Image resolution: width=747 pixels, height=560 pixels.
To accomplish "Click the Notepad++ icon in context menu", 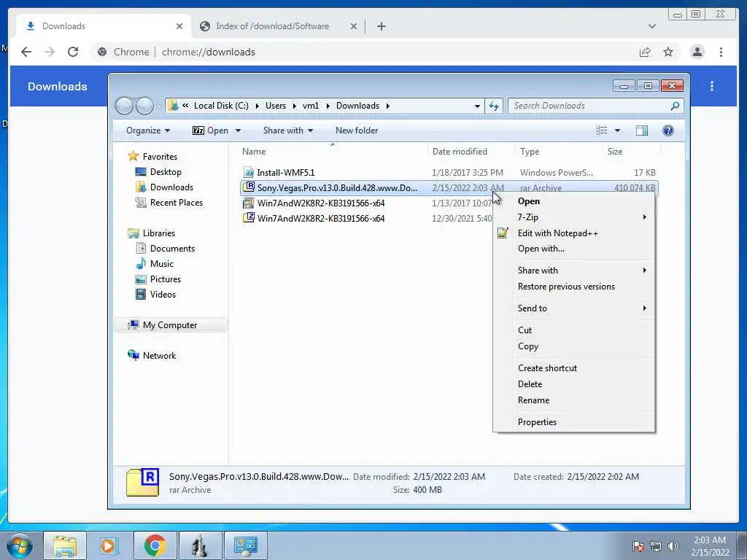I will [503, 233].
